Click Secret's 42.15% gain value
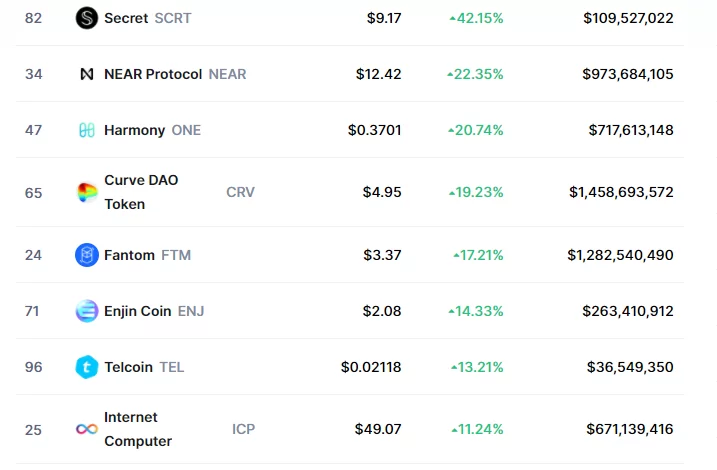 point(477,18)
